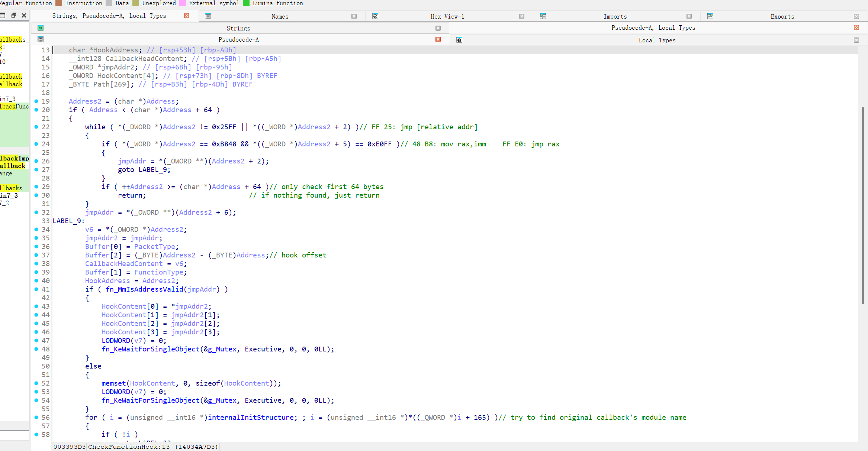Switch to the Names tab
The width and height of the screenshot is (868, 451).
[x=280, y=16]
